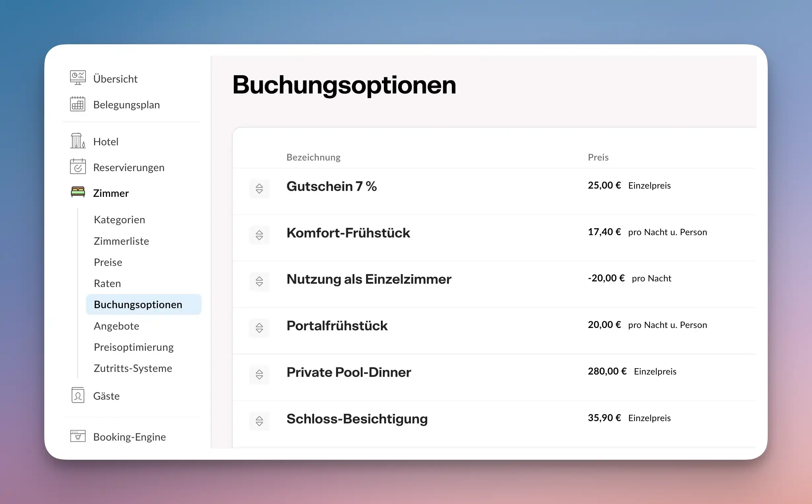This screenshot has width=812, height=504.
Task: Click the Booking-Engine cart icon
Action: point(78,436)
